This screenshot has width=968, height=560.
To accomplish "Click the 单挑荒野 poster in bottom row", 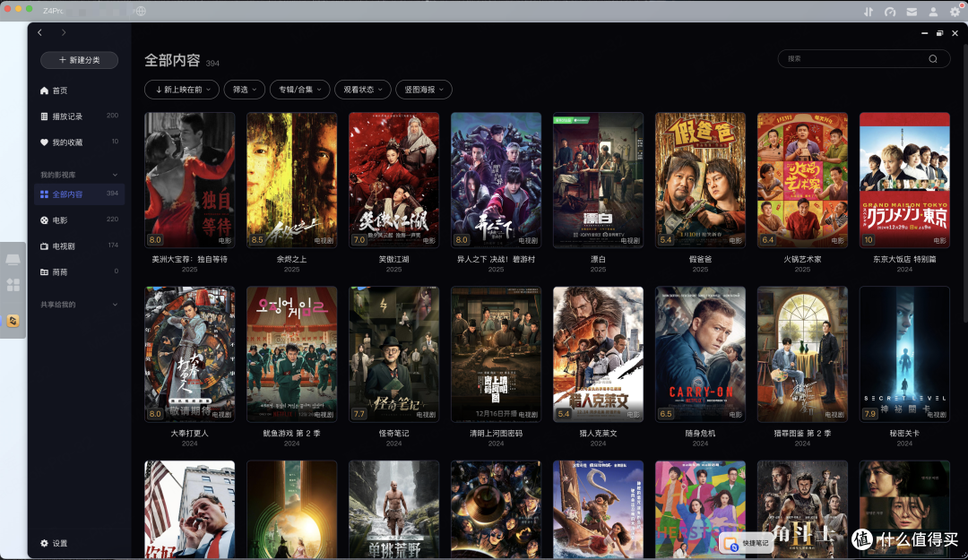I will (x=393, y=509).
